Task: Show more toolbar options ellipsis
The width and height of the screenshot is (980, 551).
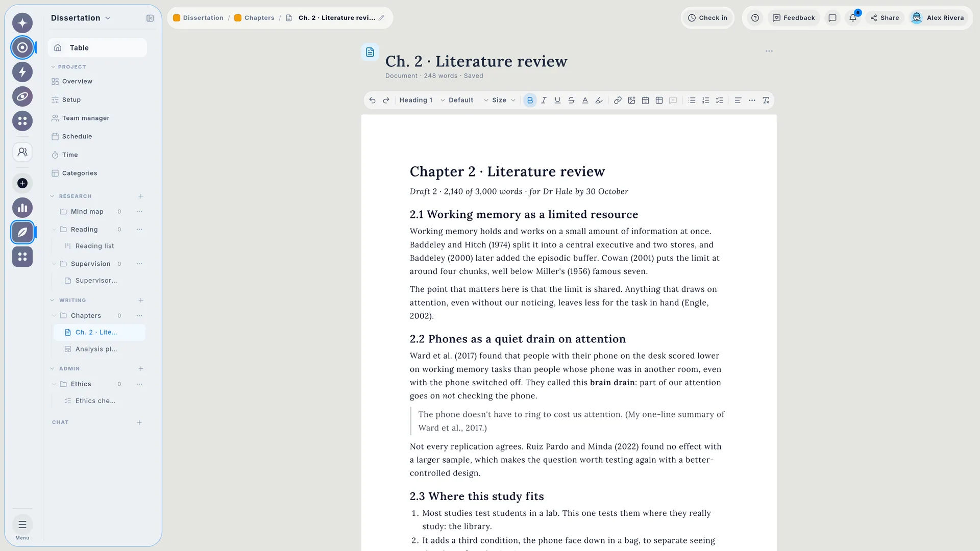Action: [x=752, y=101]
